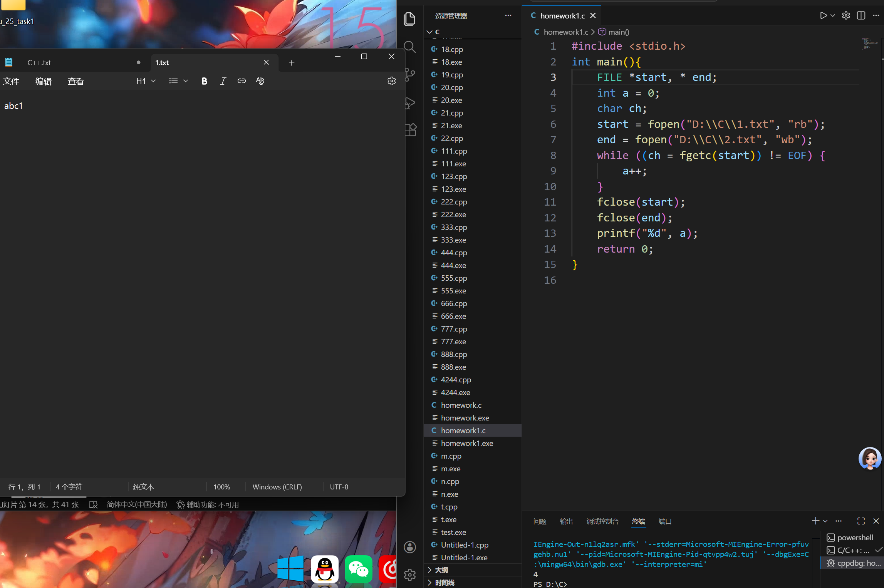The image size is (884, 588).
Task: Open the Notepad settings gear
Action: (391, 81)
